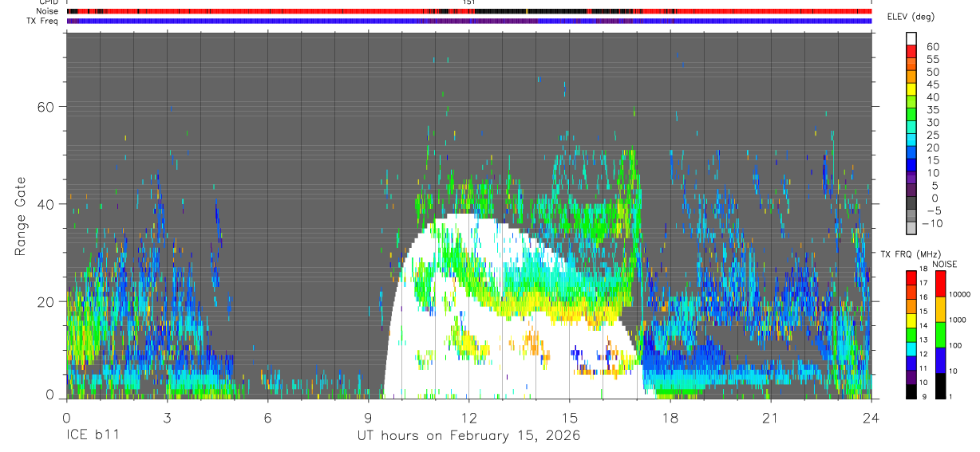Click the x-axis tick label 12 UT hours

pyautogui.click(x=468, y=419)
